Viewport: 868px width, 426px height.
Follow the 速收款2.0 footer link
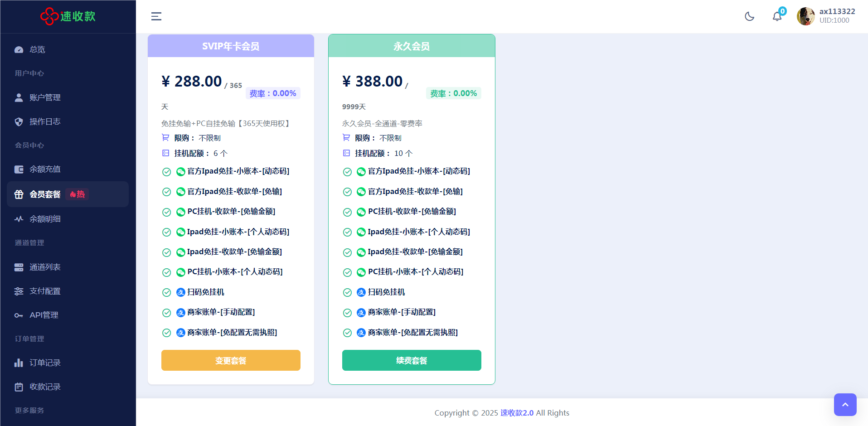point(517,413)
